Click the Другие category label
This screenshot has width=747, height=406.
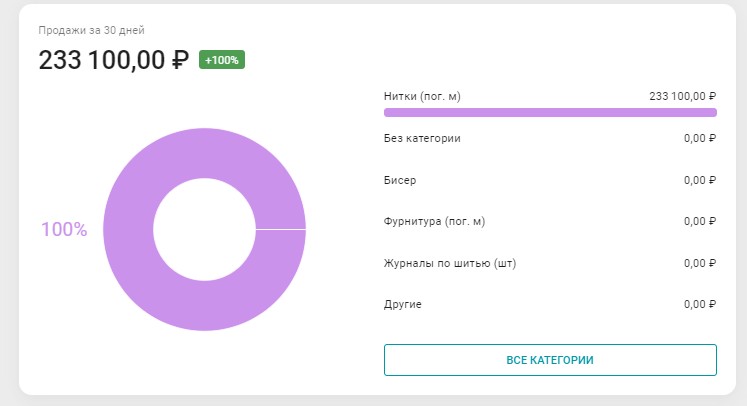pos(403,304)
